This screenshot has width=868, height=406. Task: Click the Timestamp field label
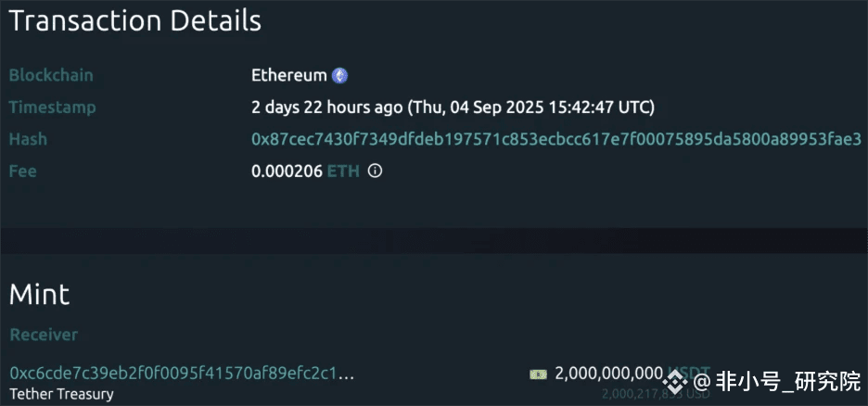tap(52, 108)
